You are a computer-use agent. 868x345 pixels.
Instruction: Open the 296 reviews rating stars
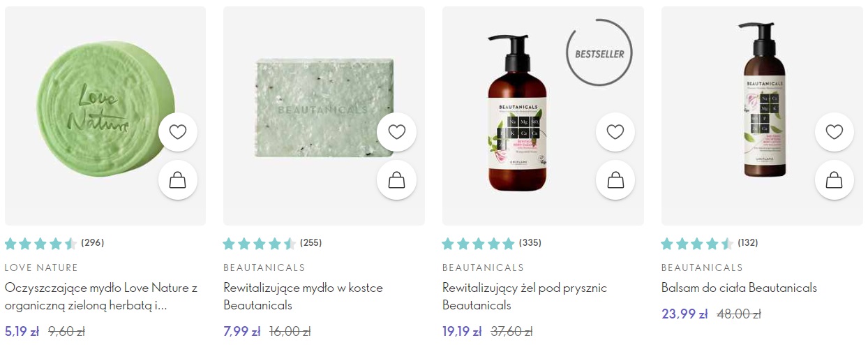[x=41, y=244]
